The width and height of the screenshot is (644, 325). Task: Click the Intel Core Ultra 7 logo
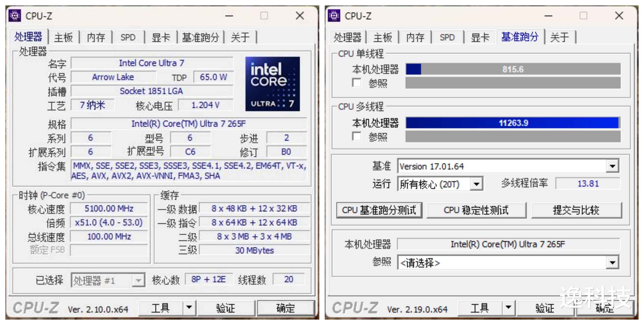click(x=272, y=84)
